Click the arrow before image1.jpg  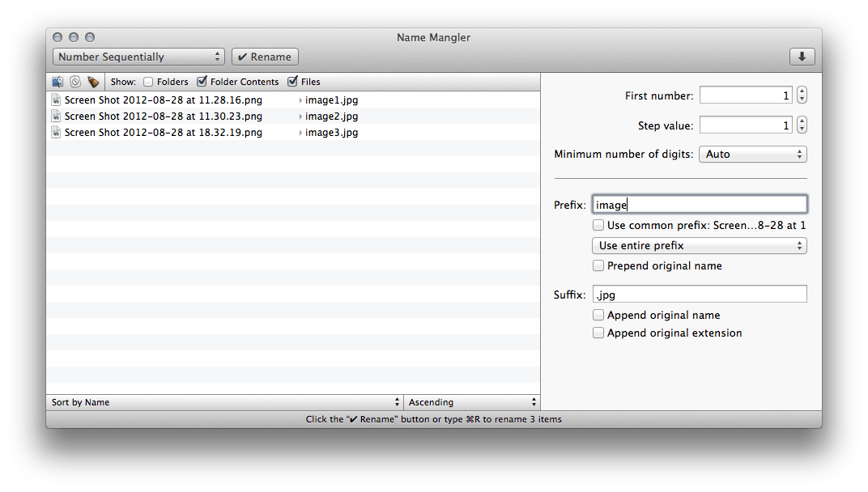tap(300, 100)
